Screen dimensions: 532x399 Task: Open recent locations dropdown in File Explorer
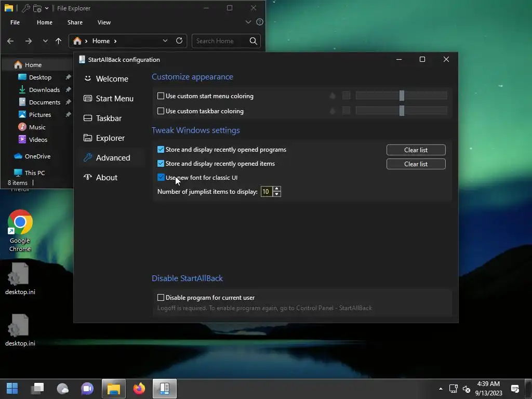pyautogui.click(x=45, y=41)
